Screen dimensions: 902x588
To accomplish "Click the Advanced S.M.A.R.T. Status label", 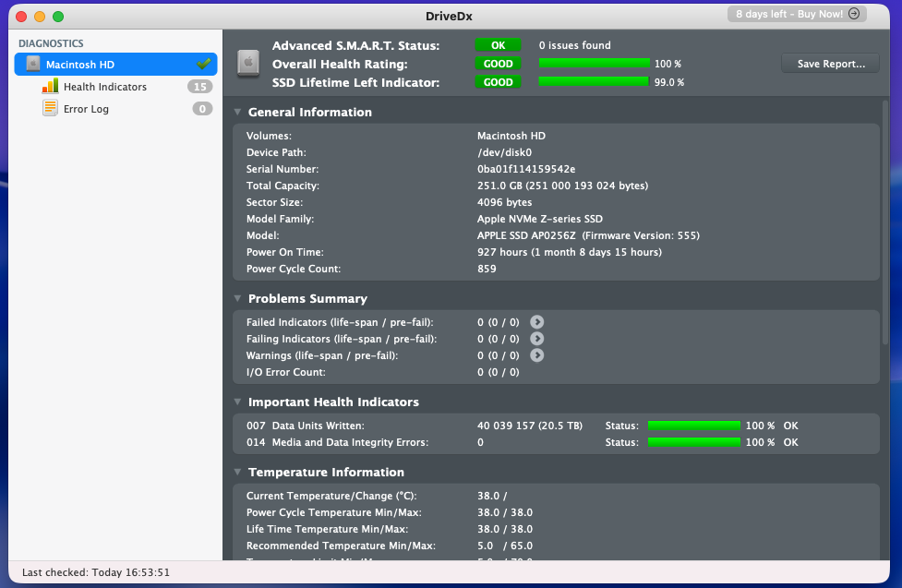I will pos(355,45).
